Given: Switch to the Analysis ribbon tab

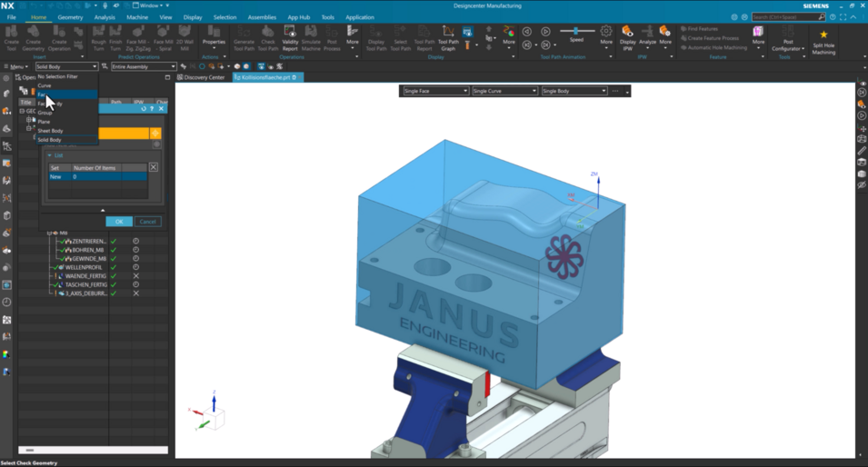Looking at the screenshot, I should [x=105, y=17].
